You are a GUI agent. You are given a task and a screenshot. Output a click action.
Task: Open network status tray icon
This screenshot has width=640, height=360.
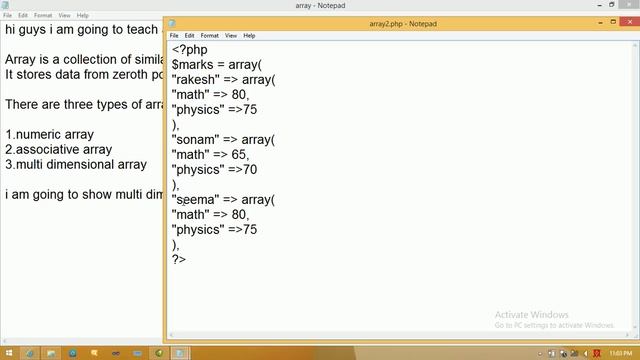(574, 353)
